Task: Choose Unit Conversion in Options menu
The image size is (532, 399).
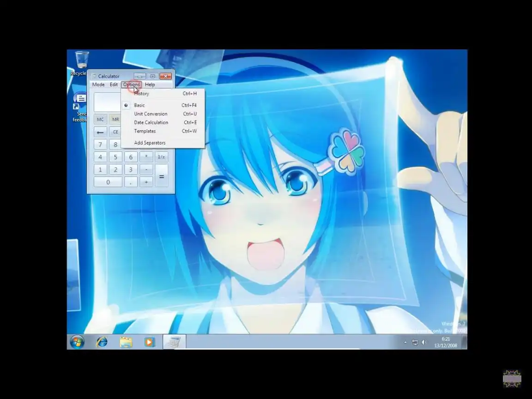Action: point(163,114)
